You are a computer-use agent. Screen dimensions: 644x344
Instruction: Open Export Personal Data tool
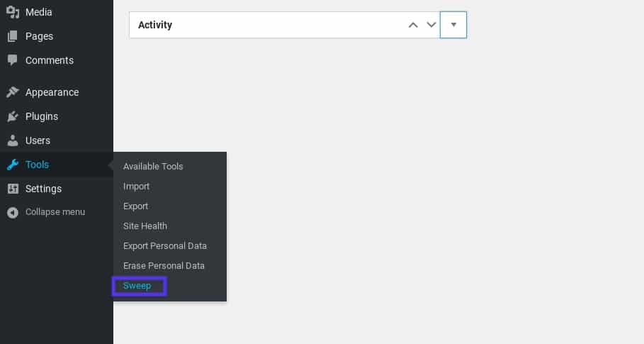coord(165,246)
